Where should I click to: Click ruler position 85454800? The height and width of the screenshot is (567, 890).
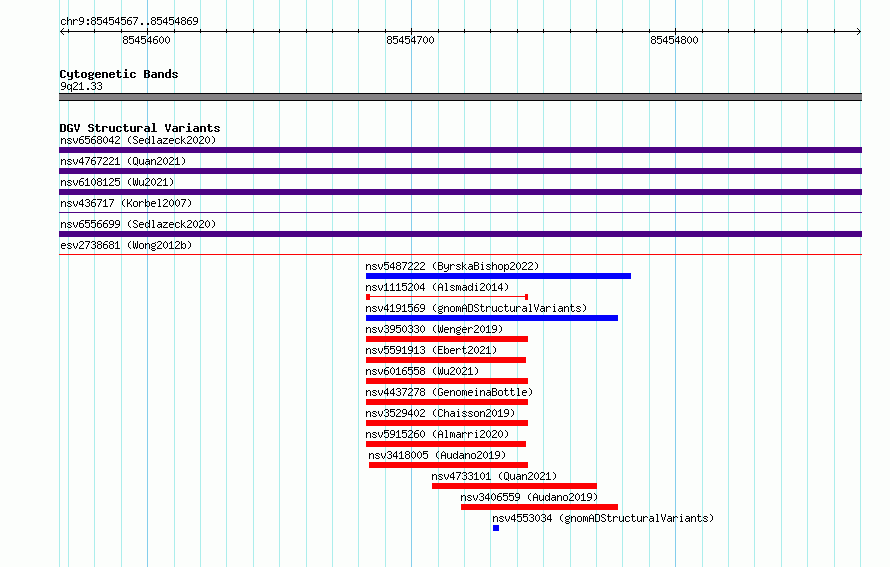[x=674, y=40]
